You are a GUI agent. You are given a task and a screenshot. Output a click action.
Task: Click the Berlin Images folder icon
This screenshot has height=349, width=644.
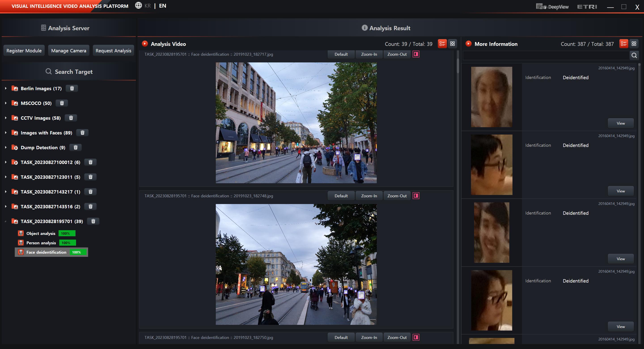pyautogui.click(x=15, y=88)
